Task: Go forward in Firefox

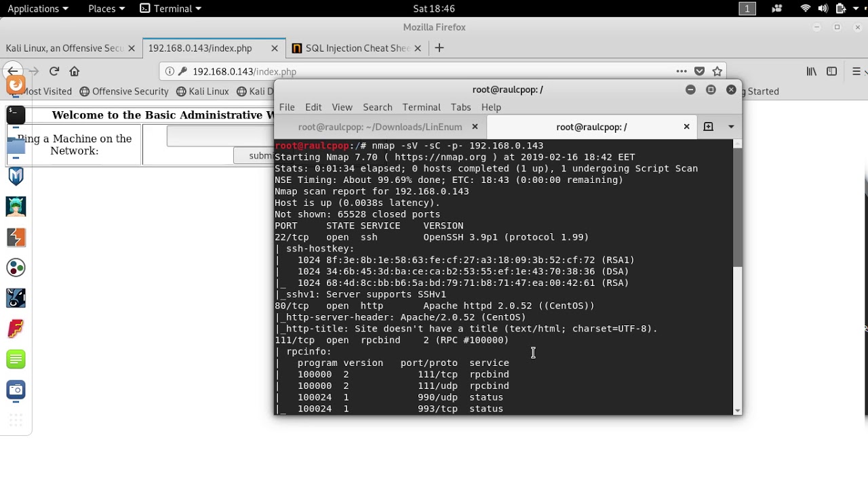Action: click(34, 71)
